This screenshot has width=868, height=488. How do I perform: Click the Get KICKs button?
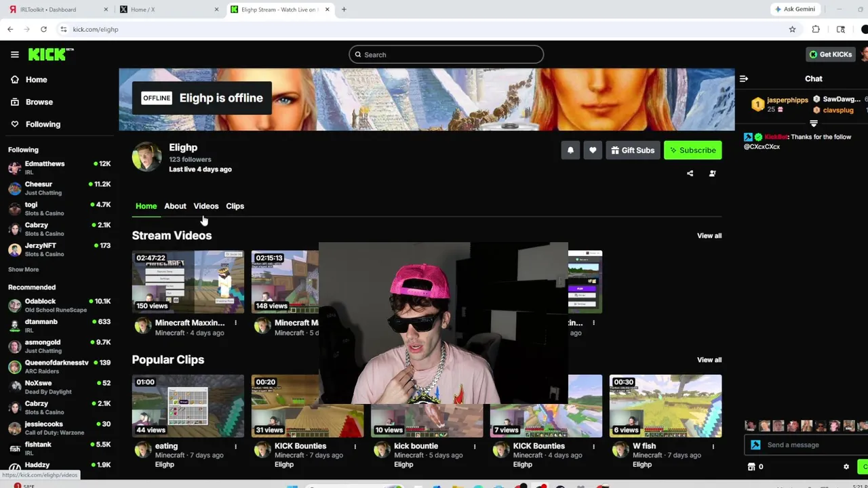click(x=830, y=54)
